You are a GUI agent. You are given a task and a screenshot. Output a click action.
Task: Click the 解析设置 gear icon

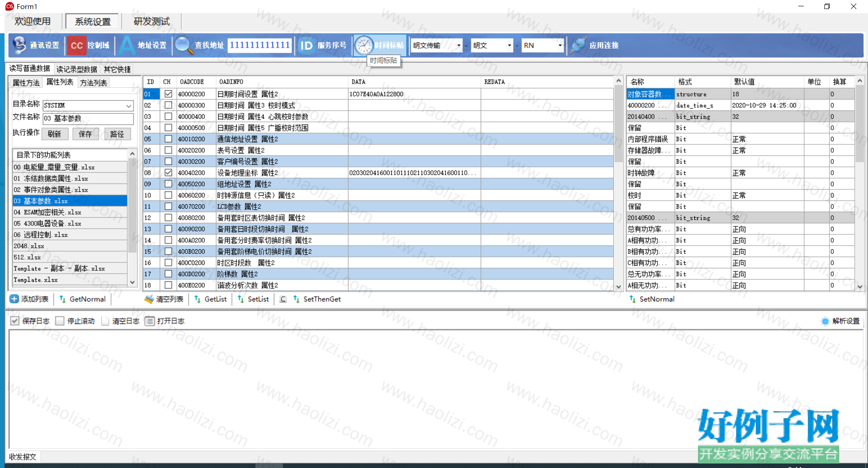(x=825, y=321)
